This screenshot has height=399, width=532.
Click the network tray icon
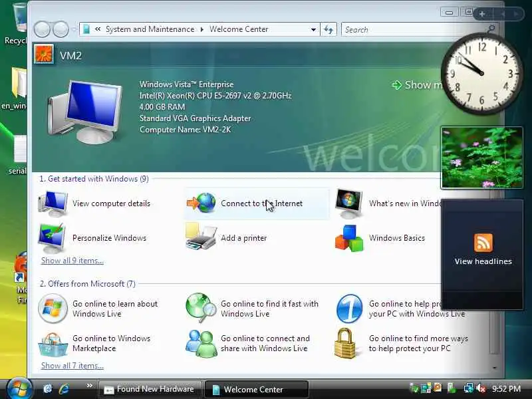pyautogui.click(x=469, y=388)
